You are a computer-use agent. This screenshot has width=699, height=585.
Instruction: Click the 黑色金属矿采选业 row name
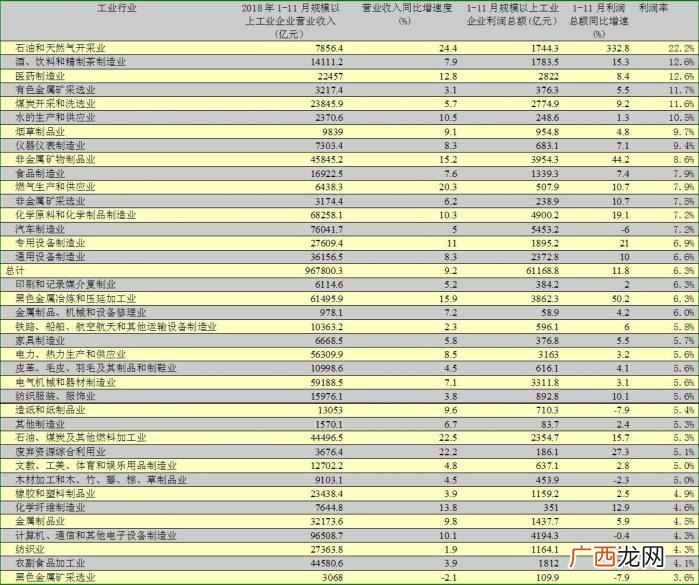click(x=55, y=577)
